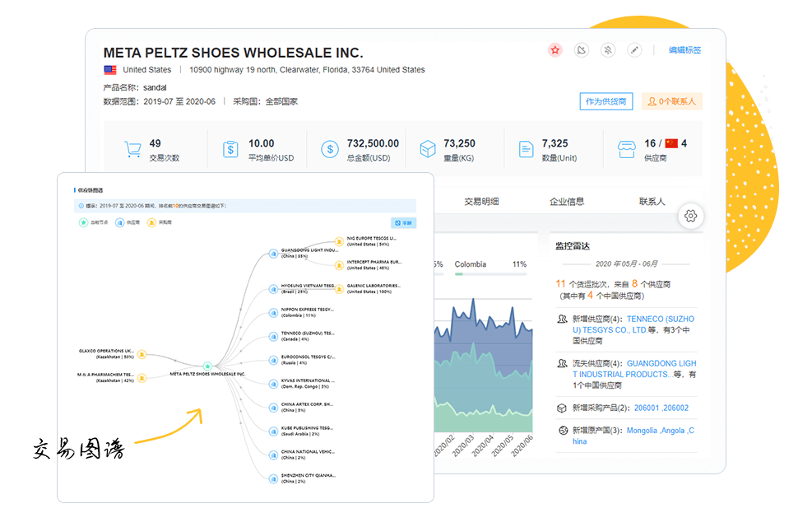Screen dimensions: 812x513
Task: Click the document quantity icon
Action: [x=527, y=149]
